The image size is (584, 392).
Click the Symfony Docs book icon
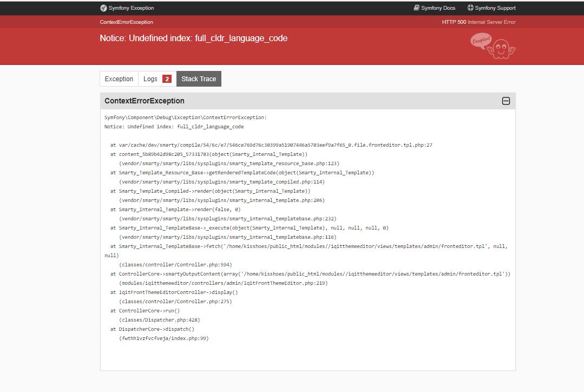(x=416, y=8)
